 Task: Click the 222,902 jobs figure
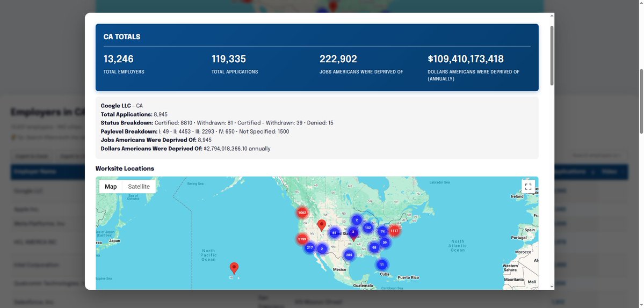coord(338,59)
